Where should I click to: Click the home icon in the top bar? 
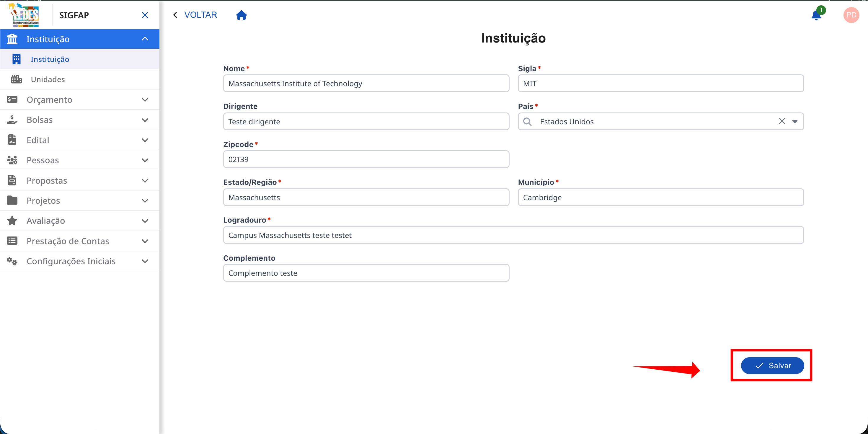(241, 15)
